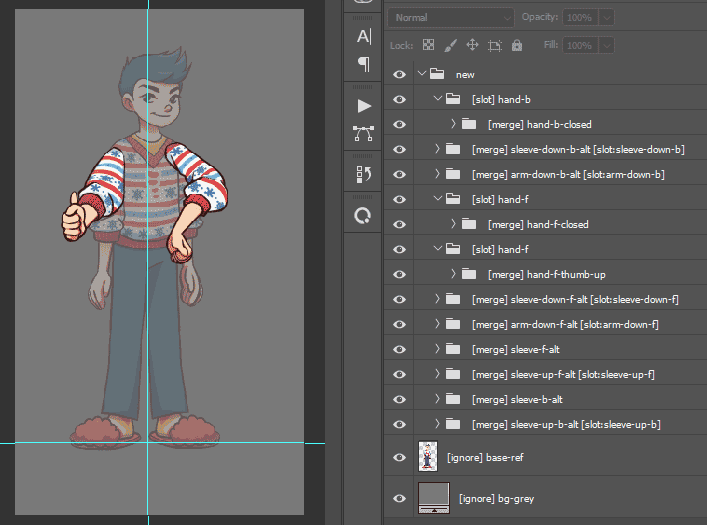Open the Character panel icon
707x525 pixels.
363,36
